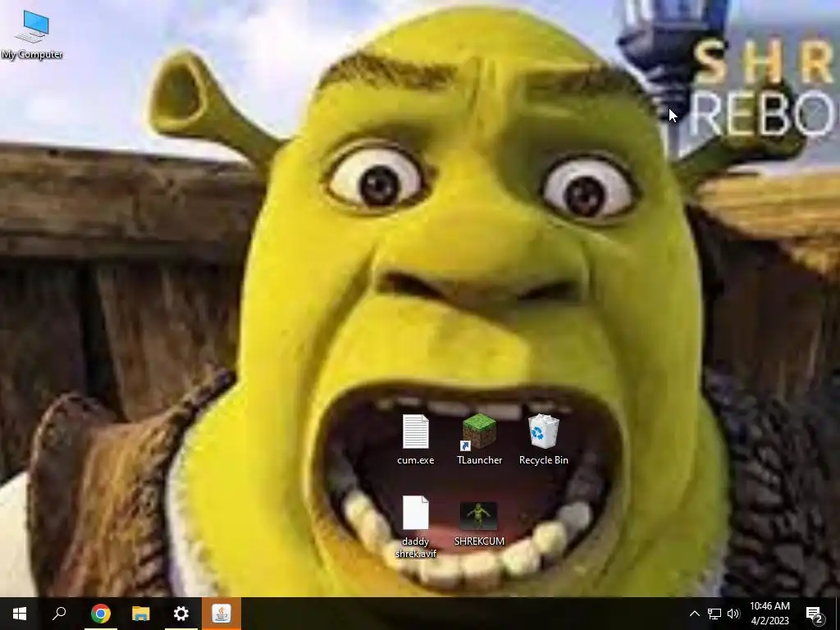Click the cum.exe file name label
Image resolution: width=840 pixels, height=630 pixels.
(x=416, y=460)
